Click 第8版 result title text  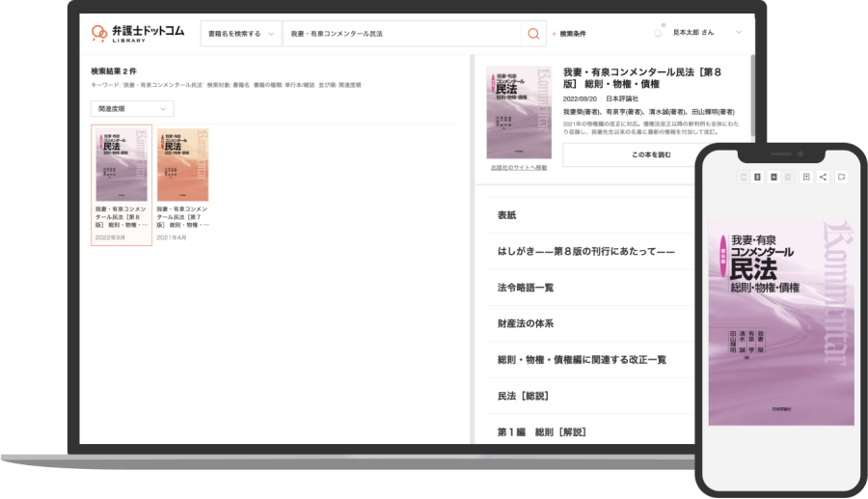click(122, 217)
